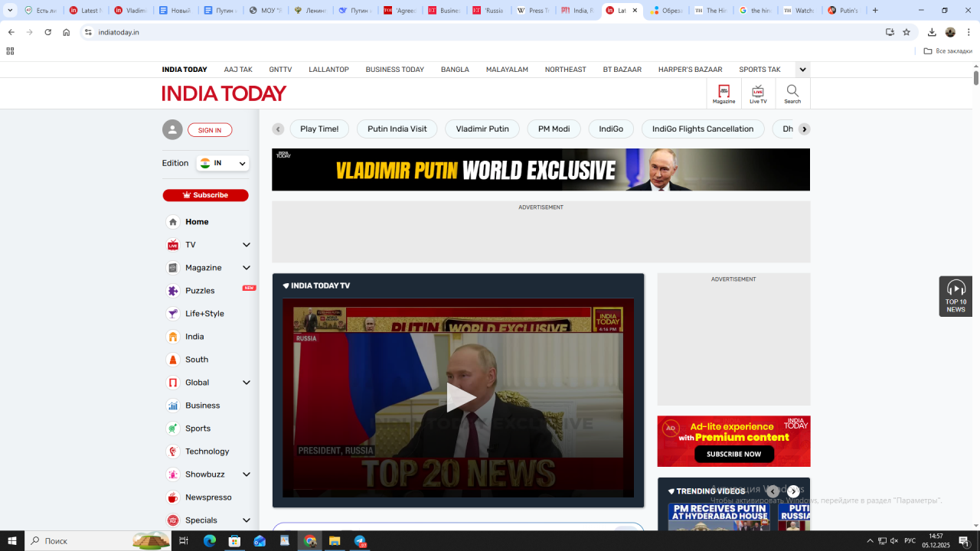The width and height of the screenshot is (980, 551).
Task: Click the Top 10 News widget
Action: tap(955, 296)
